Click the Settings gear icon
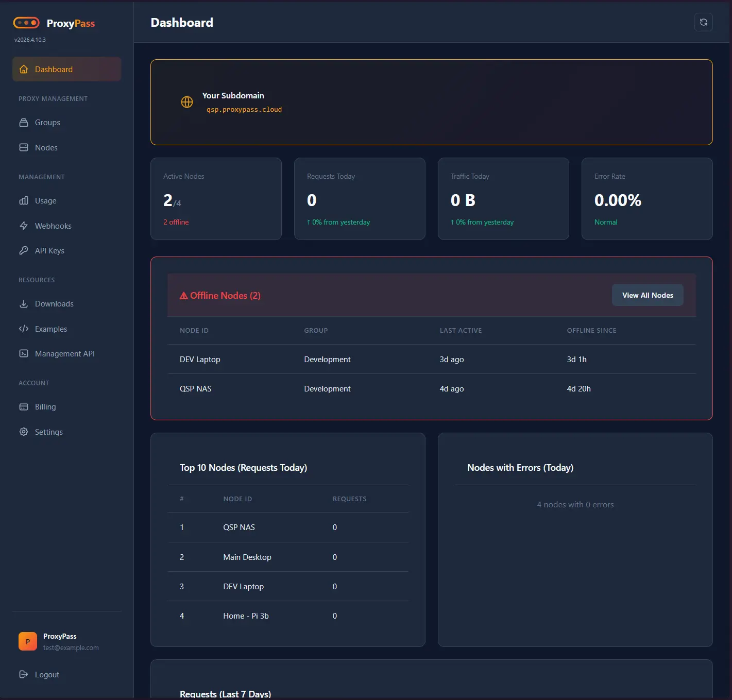The image size is (732, 700). (x=24, y=432)
